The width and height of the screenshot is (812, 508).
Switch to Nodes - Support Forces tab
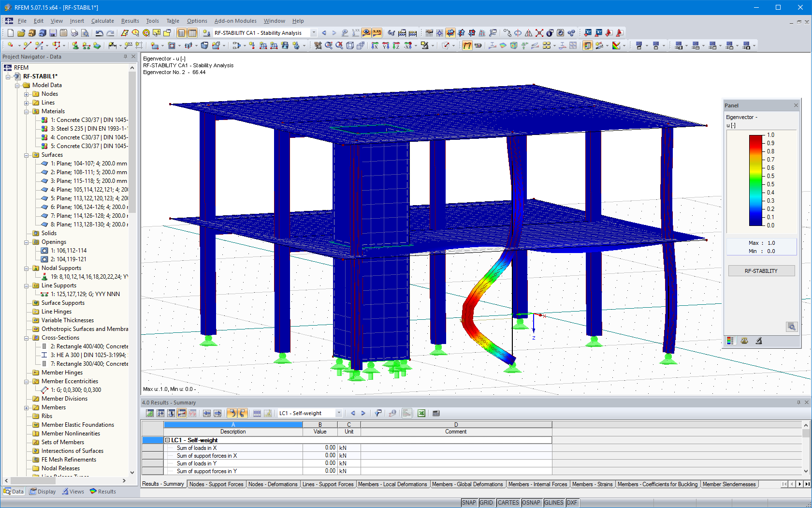(216, 484)
